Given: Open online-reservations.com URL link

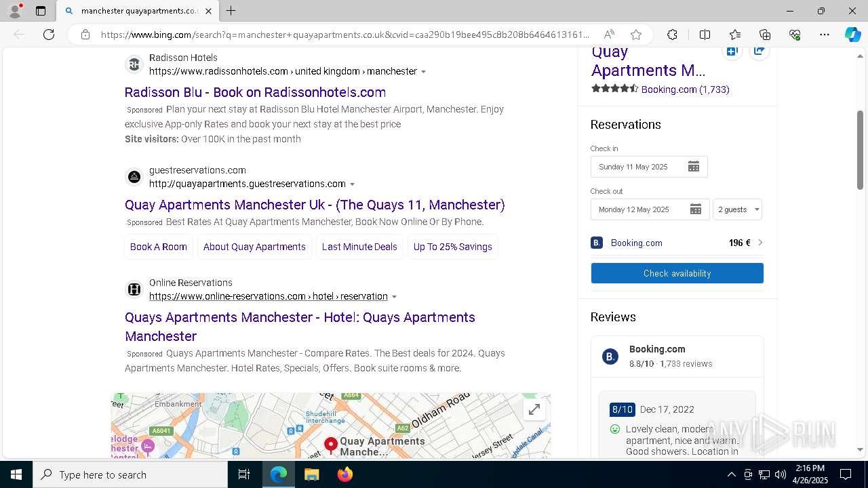Looking at the screenshot, I should [x=269, y=296].
